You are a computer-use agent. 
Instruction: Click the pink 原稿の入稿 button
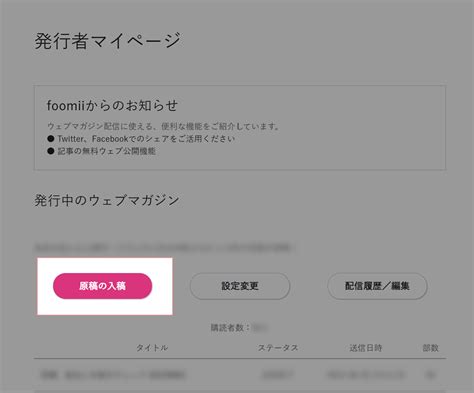(102, 286)
